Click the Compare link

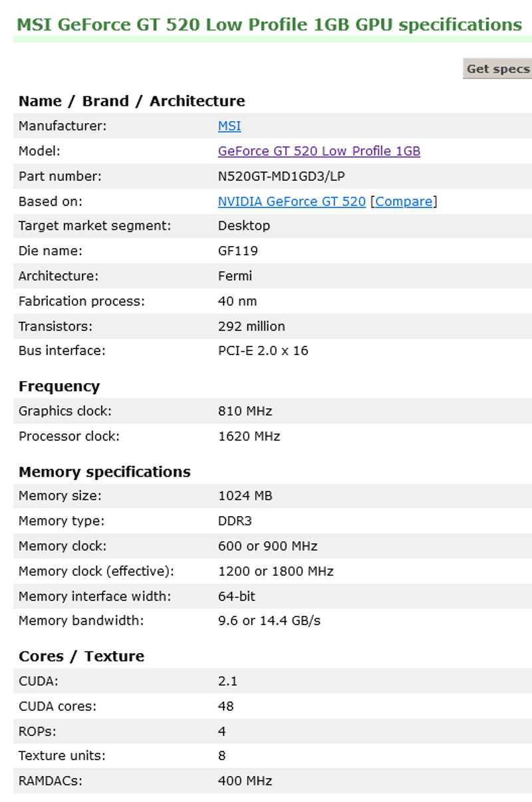click(x=403, y=201)
